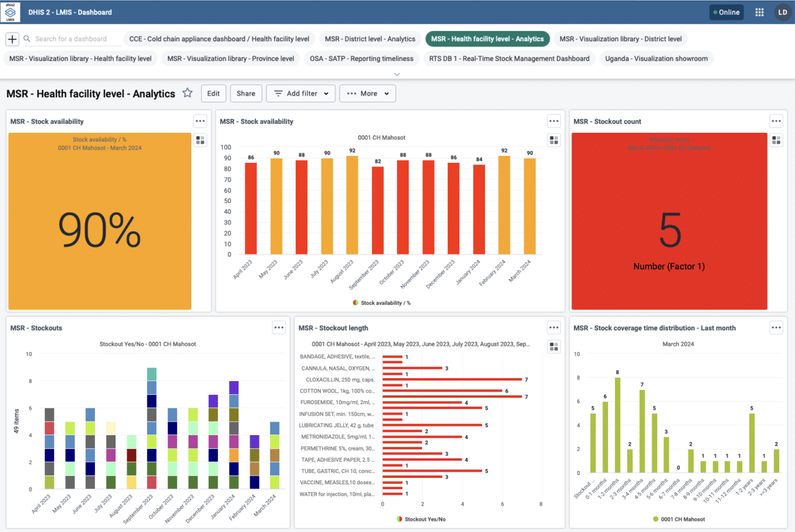Expand the dashboard list chevron
The height and width of the screenshot is (532, 795).
[397, 74]
